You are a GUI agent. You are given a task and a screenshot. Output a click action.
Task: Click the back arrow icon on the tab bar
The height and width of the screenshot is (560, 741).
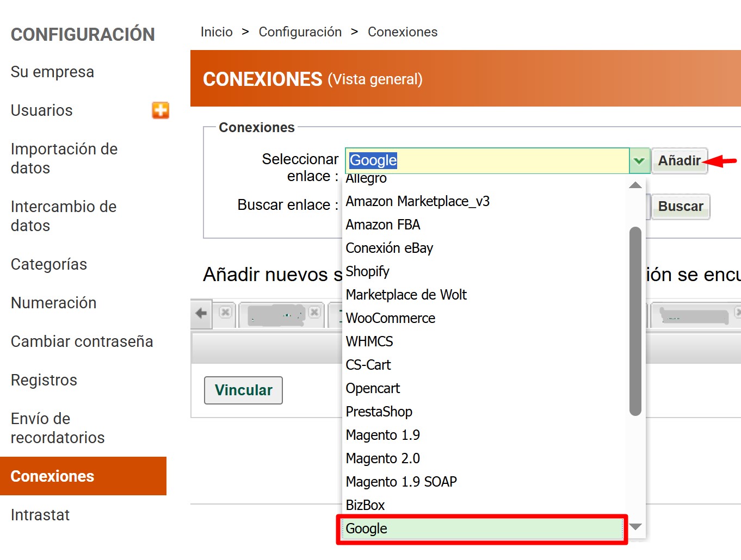coord(201,313)
